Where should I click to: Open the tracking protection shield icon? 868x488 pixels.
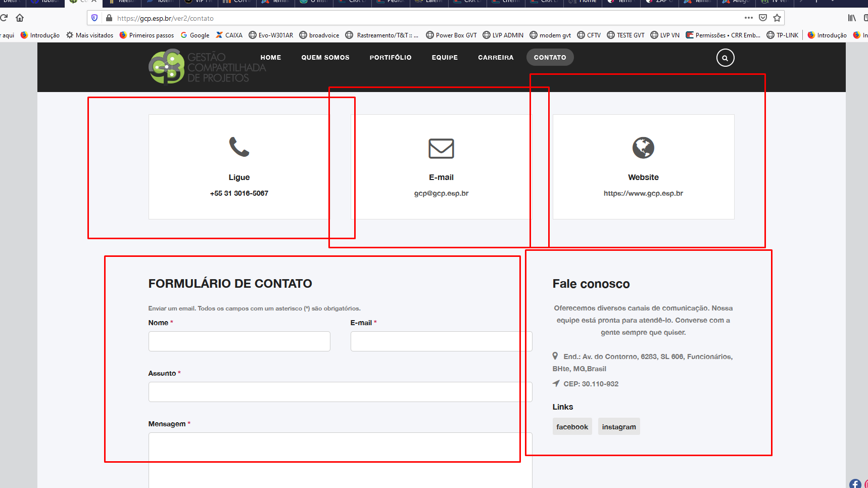tap(94, 18)
